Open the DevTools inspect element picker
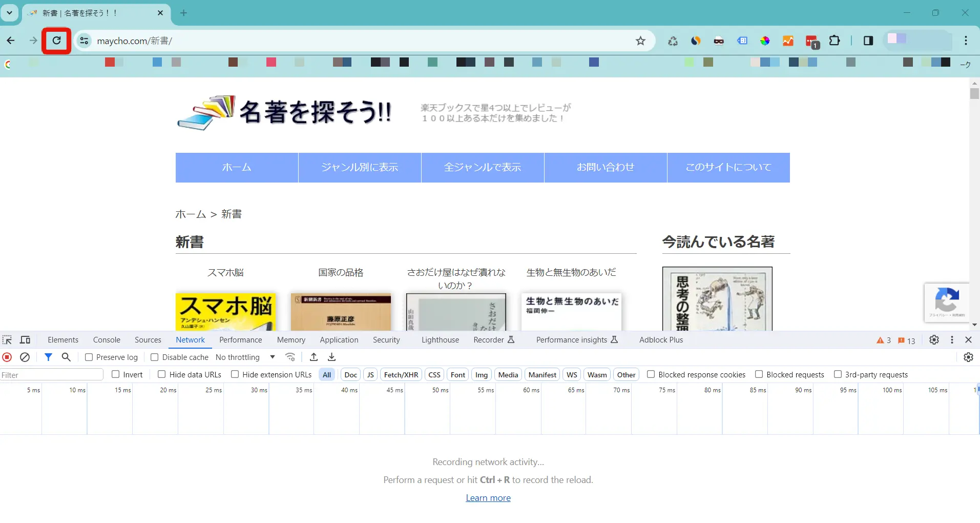This screenshot has height=523, width=980. (x=7, y=340)
